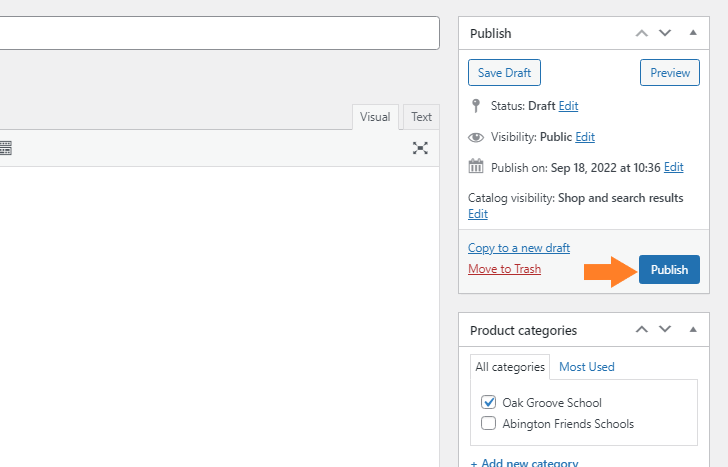Click the calendar icon beside Publish on
728x467 pixels.
[475, 166]
